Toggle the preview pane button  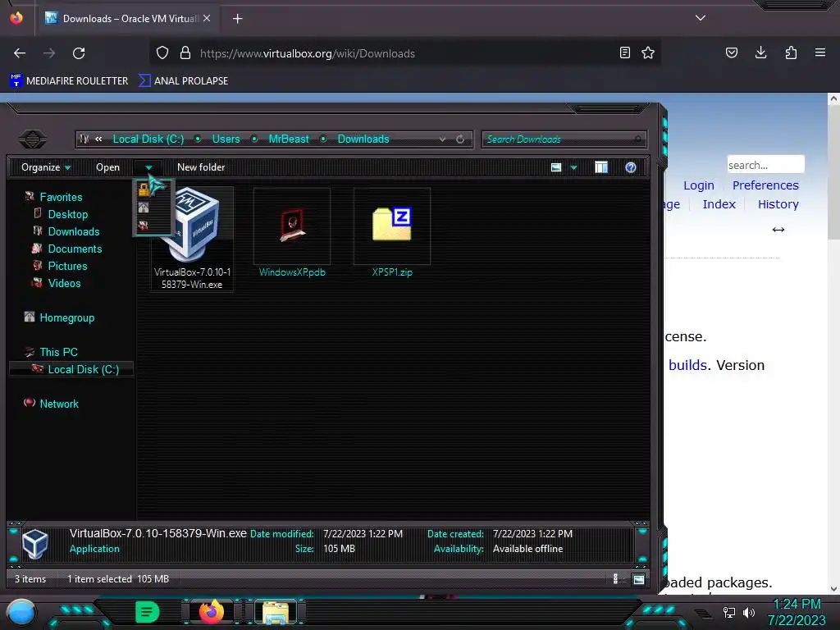(x=601, y=167)
